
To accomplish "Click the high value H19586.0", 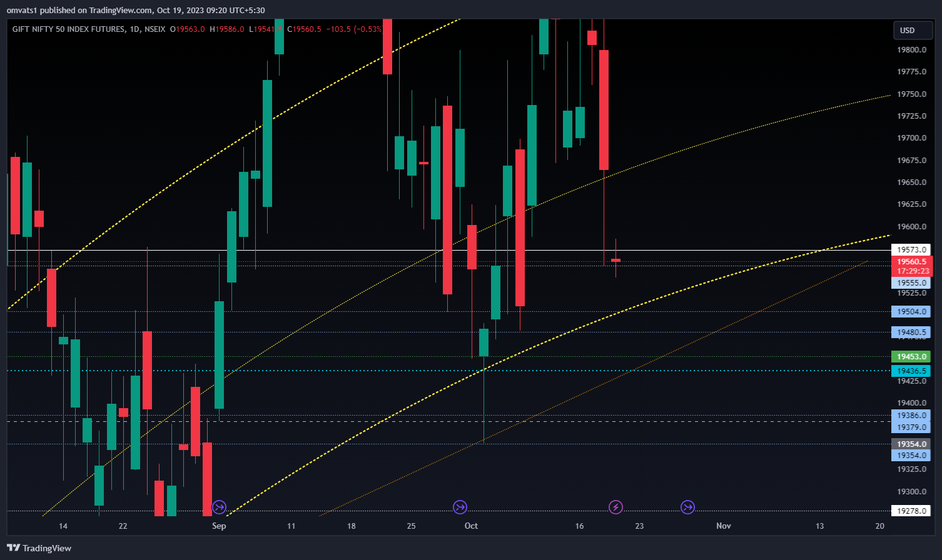I will 227,29.
